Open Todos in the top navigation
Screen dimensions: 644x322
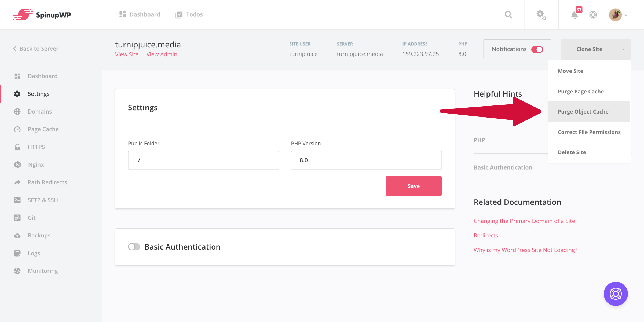189,14
